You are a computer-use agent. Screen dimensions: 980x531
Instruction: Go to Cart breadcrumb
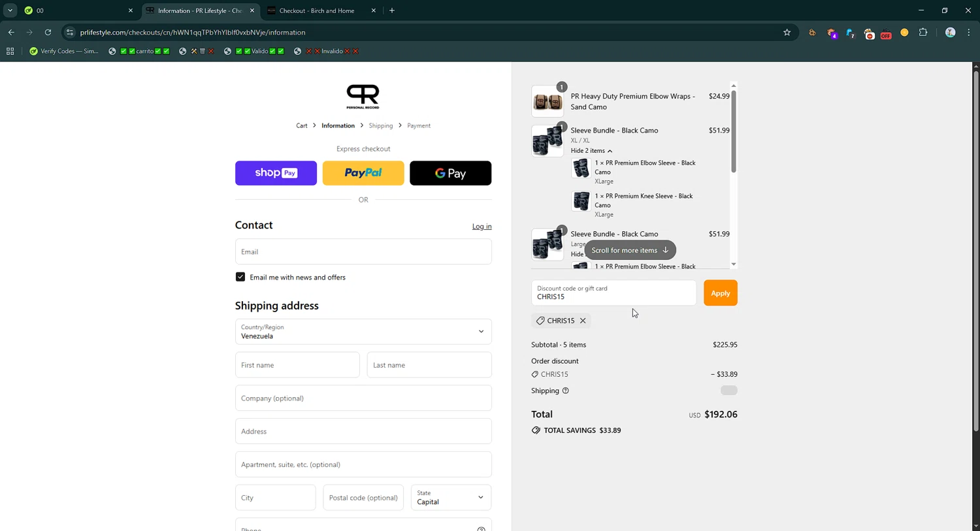[x=302, y=125]
